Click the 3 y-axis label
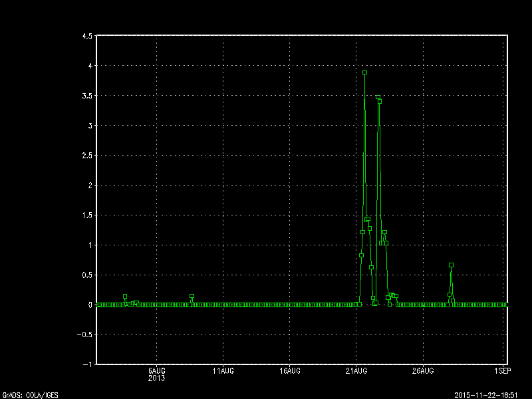The height and width of the screenshot is (399, 532). click(x=90, y=126)
